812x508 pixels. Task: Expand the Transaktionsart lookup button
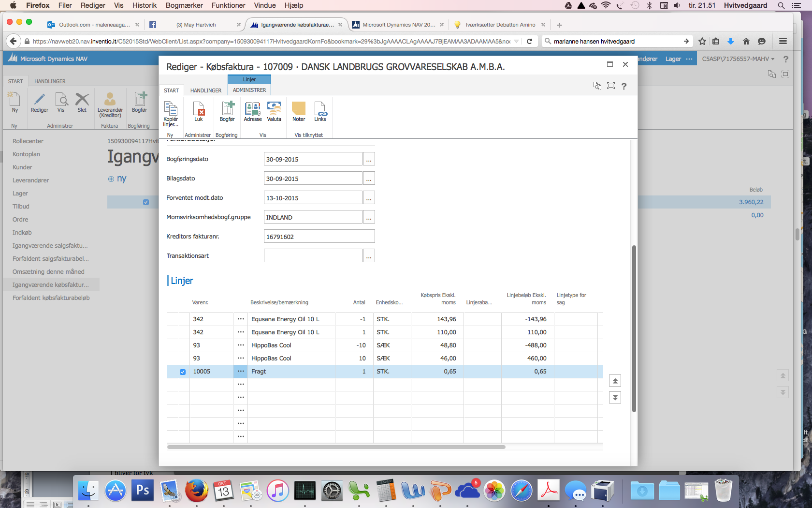pos(369,256)
